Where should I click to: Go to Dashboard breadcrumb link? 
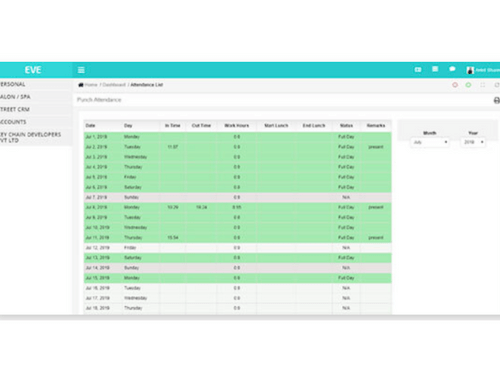[114, 85]
